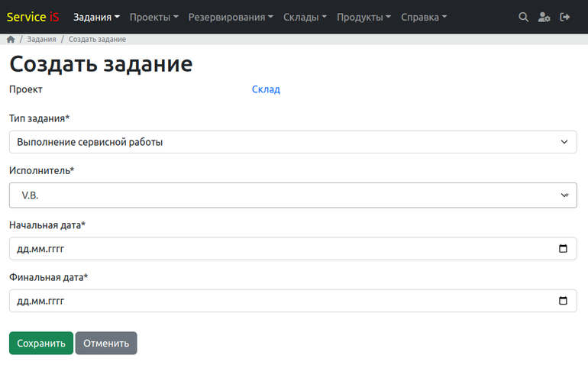Open the Резервирования menu
The image size is (588, 368).
point(231,18)
